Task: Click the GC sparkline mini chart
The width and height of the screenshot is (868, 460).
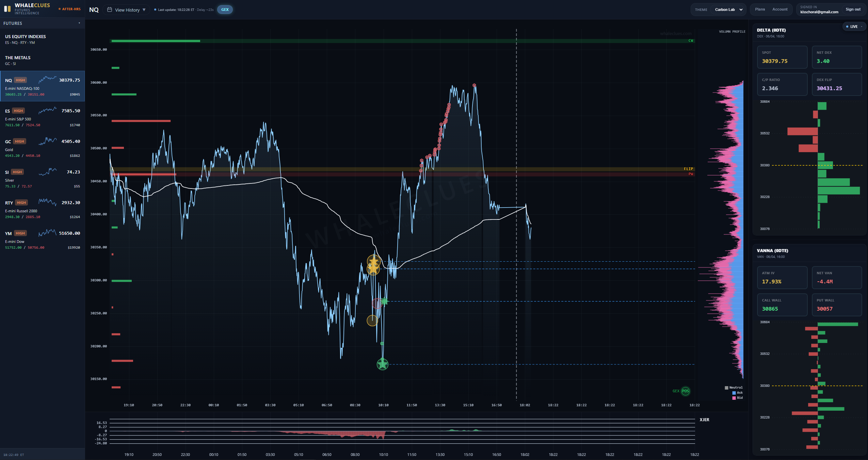Action: click(47, 141)
